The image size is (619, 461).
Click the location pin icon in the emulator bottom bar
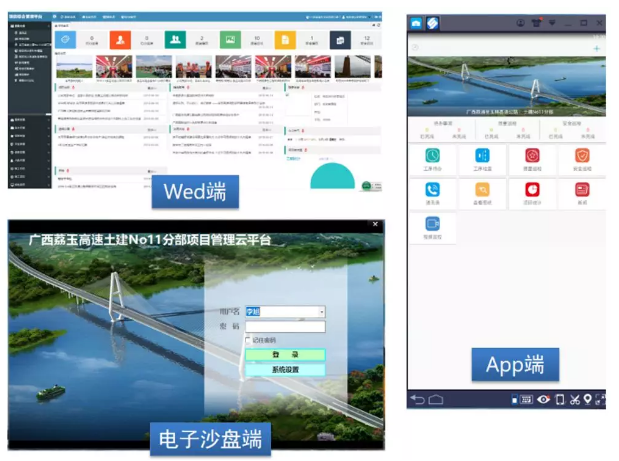[587, 399]
